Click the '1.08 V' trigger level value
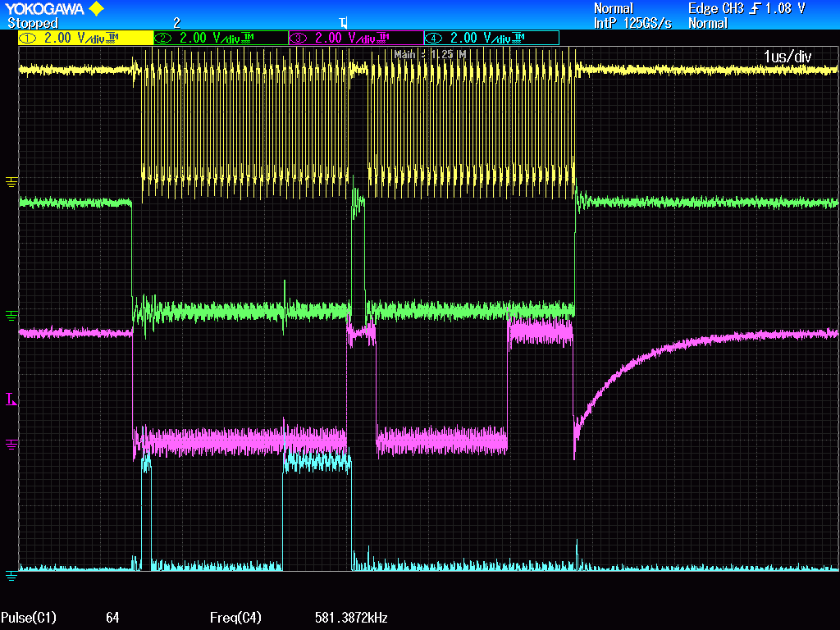The image size is (840, 630). pyautogui.click(x=785, y=8)
